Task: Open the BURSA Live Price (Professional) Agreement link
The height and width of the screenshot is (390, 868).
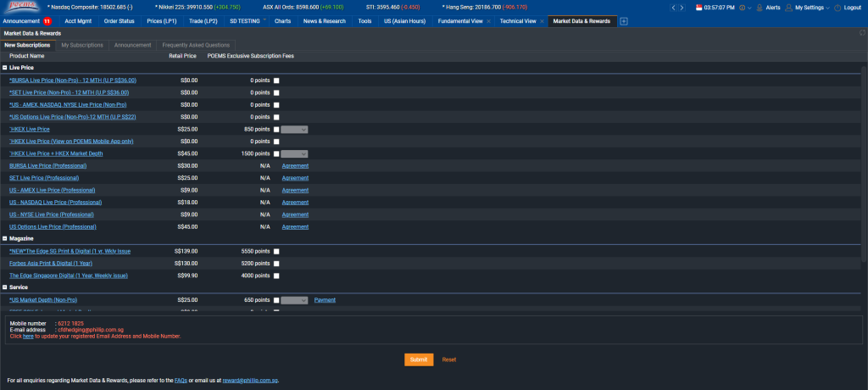Action: click(x=295, y=165)
